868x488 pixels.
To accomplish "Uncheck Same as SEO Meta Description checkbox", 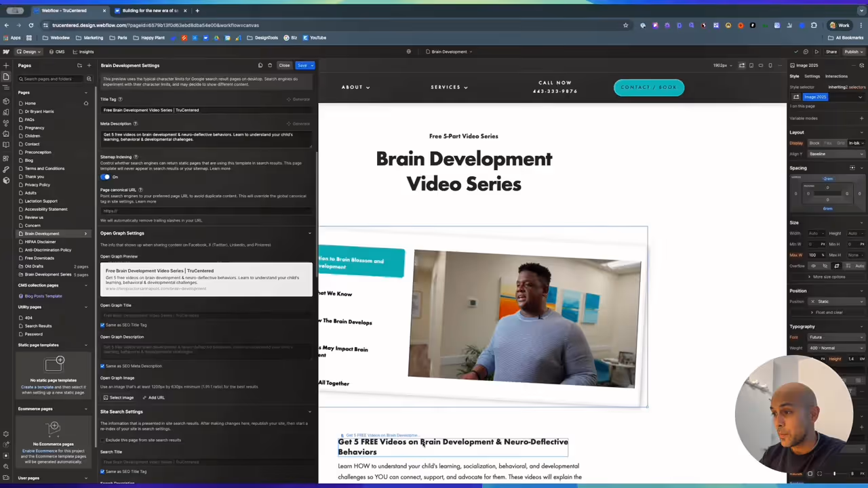I will click(x=102, y=366).
